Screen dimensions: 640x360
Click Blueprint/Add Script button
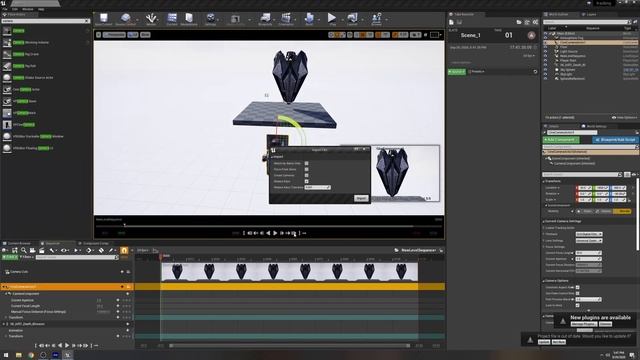coord(616,140)
